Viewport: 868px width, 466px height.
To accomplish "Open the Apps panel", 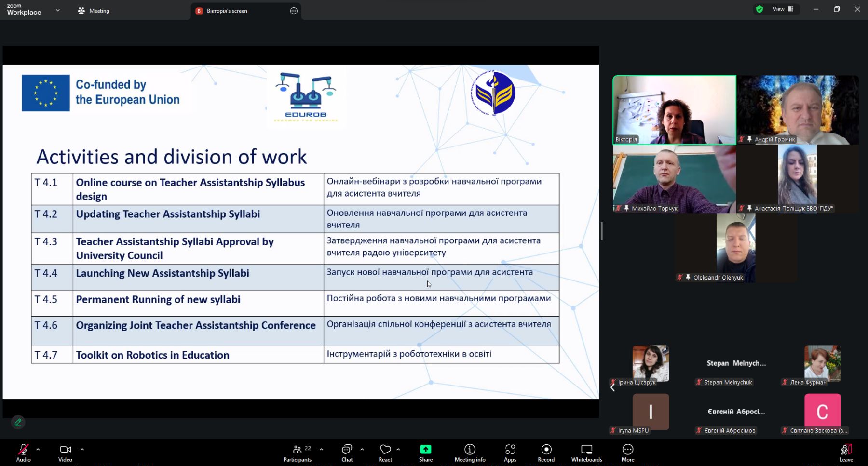I will 510,453.
